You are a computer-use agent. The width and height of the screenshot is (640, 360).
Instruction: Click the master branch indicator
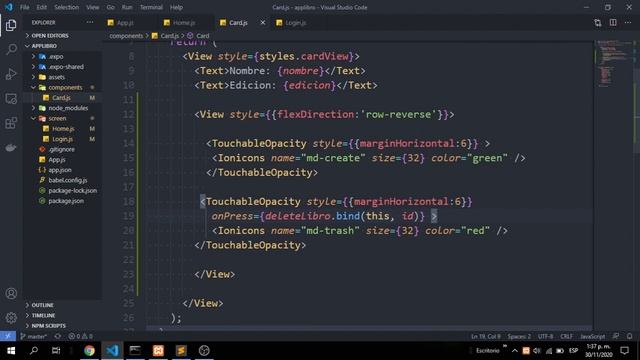[x=33, y=336]
